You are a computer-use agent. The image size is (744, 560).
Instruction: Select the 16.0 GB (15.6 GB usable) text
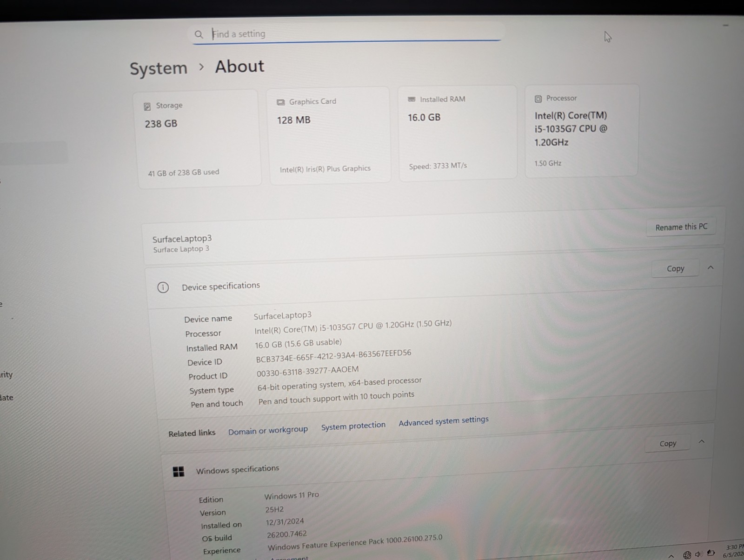click(x=298, y=343)
